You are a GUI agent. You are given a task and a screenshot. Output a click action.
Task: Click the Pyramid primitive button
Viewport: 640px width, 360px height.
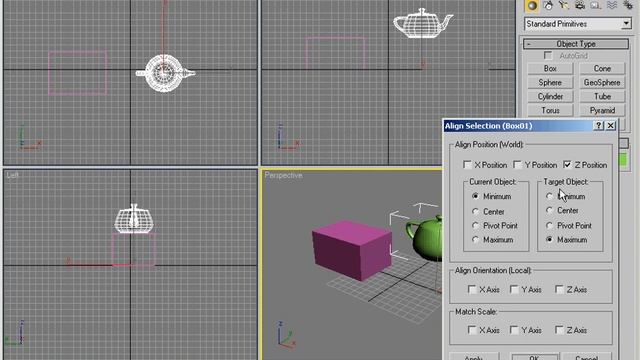pyautogui.click(x=602, y=110)
